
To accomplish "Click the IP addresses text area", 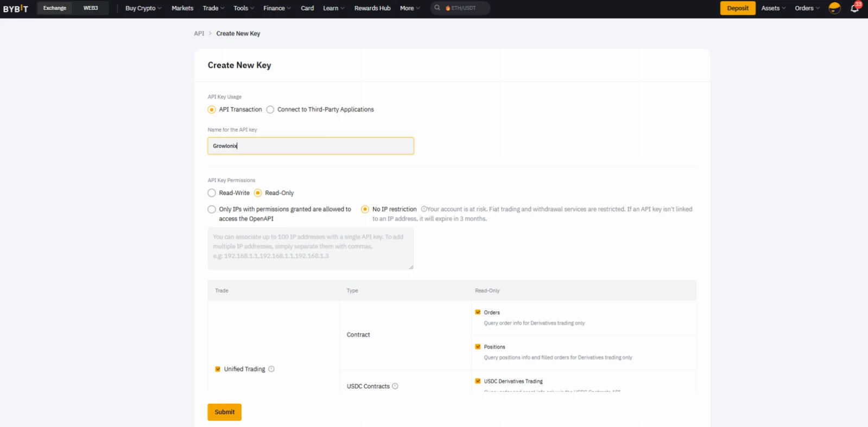I will pos(311,248).
